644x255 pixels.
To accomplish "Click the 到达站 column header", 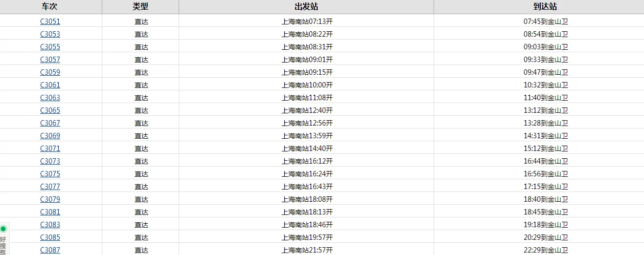I will pyautogui.click(x=545, y=7).
